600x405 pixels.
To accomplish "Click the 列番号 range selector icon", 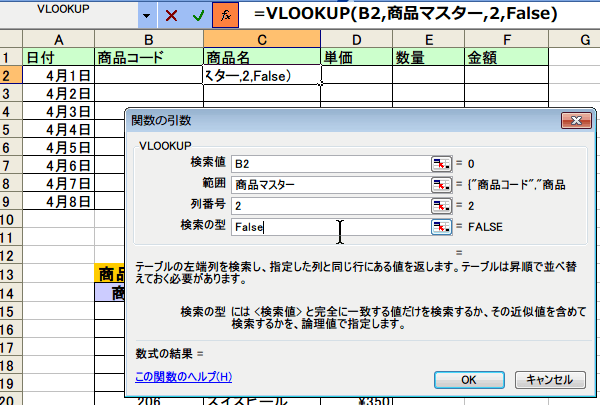I will [x=442, y=206].
